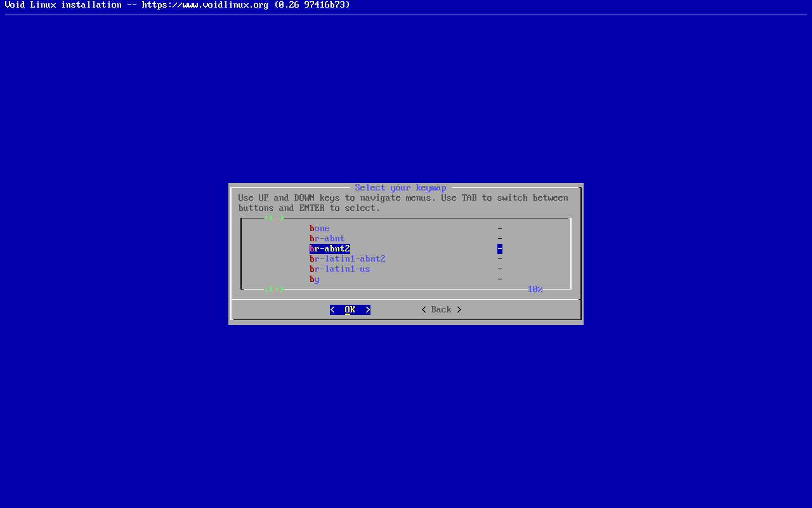Click the scroll-down indicator below the keymap list

click(x=274, y=289)
